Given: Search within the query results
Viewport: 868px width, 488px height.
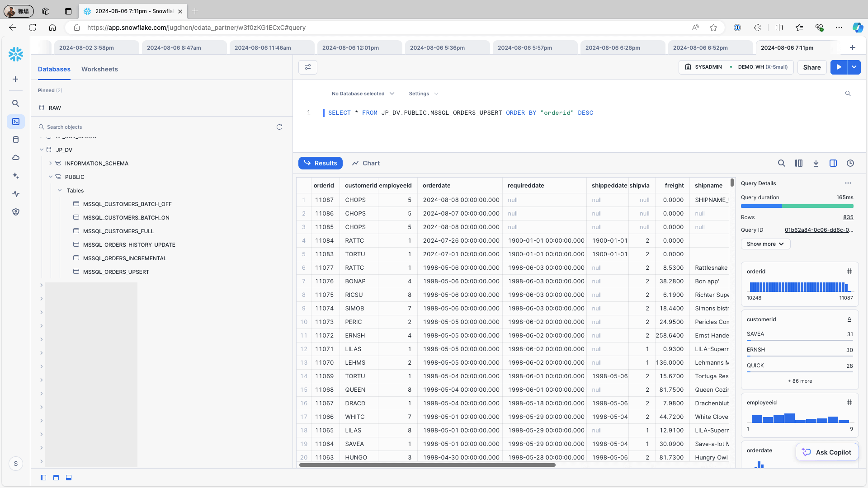Looking at the screenshot, I should point(781,163).
